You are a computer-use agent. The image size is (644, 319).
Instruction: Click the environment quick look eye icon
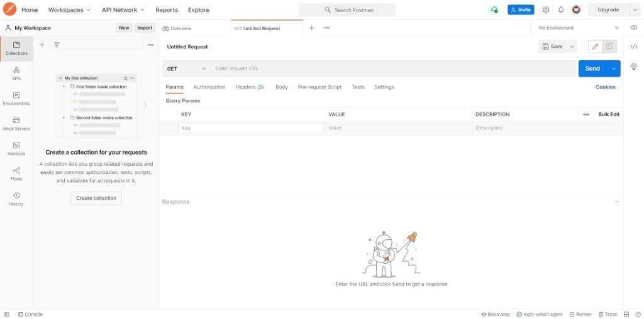634,28
